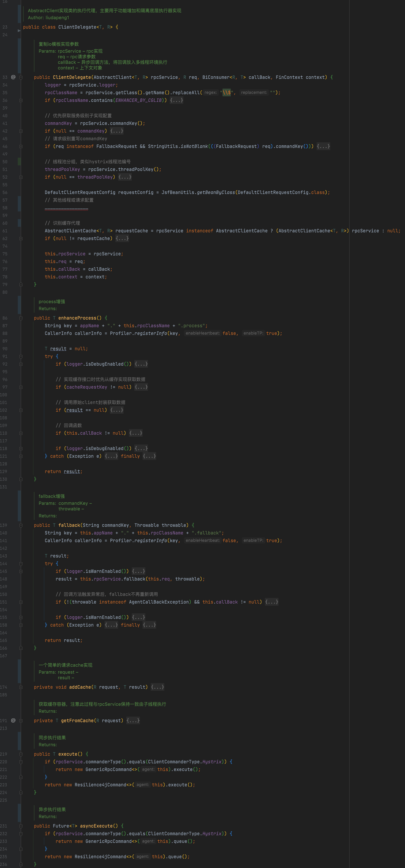The height and width of the screenshot is (868, 405).
Task: Expand folded addCache method body
Action: [158, 687]
